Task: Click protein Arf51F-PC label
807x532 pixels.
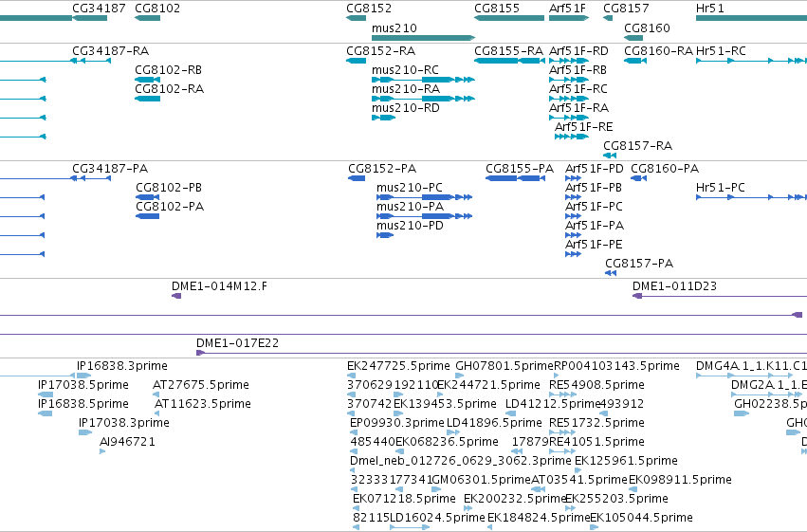Action: click(594, 207)
